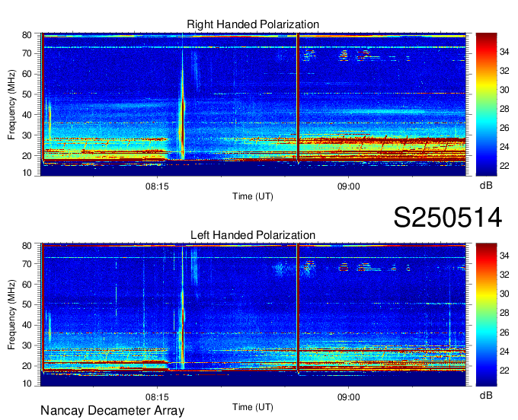Click the 40 MHz tick on Left Handed plot
Image resolution: width=518 pixels, height=420 pixels.
pos(27,325)
